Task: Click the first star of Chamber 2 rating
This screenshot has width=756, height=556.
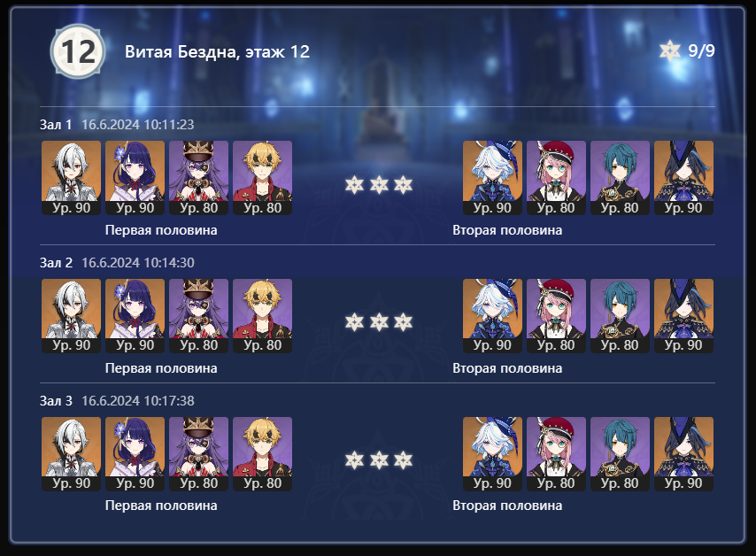Action: point(354,322)
